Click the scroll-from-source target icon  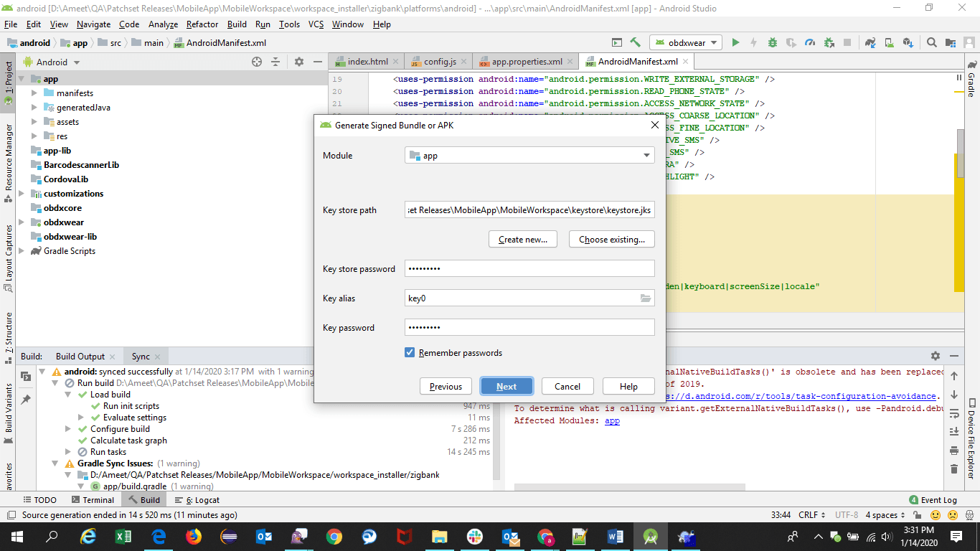[x=257, y=62]
